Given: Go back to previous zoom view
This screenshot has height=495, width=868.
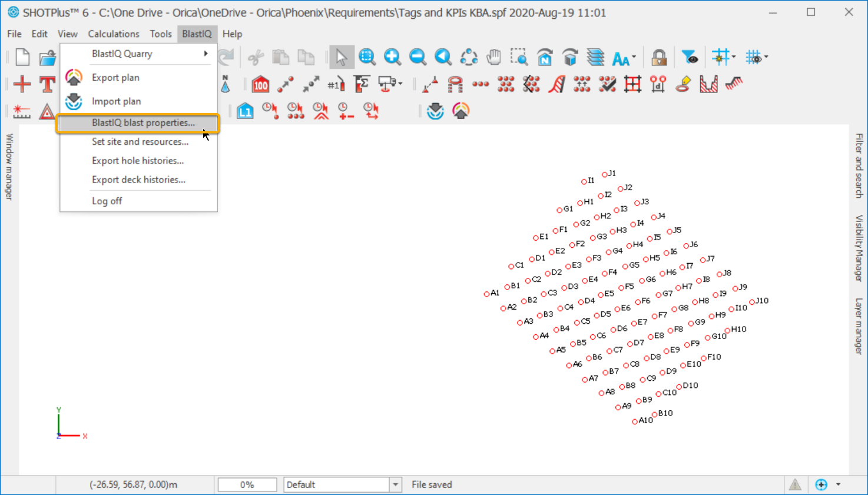Looking at the screenshot, I should pos(443,57).
